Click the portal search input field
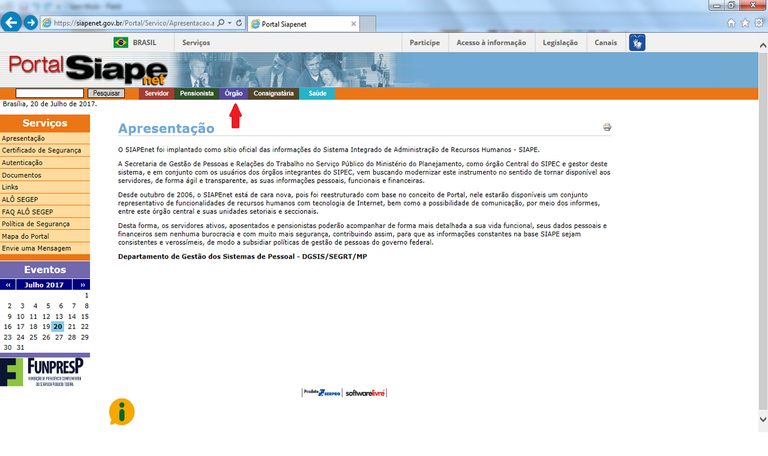 coord(49,93)
